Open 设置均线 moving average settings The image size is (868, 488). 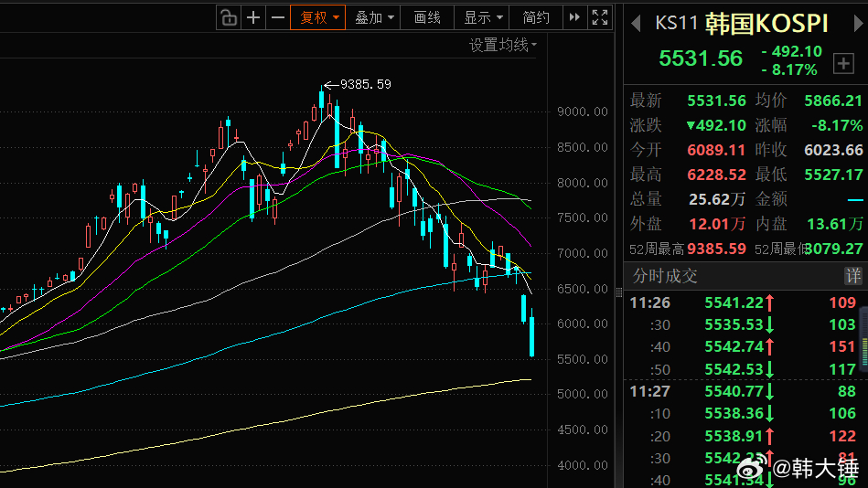point(503,45)
